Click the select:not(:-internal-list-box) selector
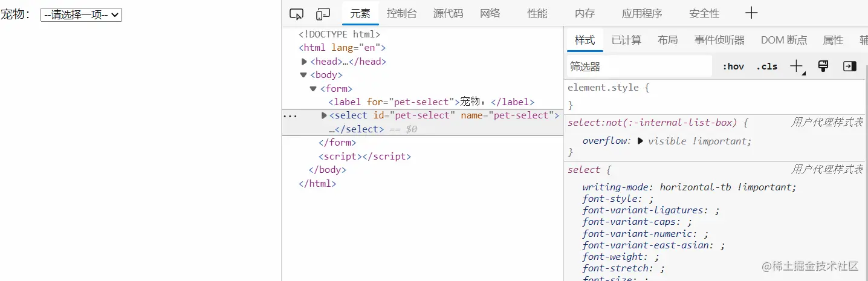Screen dimensions: 868x281 click(653, 123)
